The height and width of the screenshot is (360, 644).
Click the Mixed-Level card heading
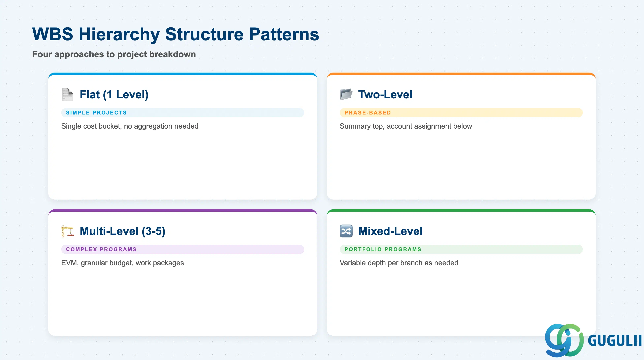coord(390,231)
